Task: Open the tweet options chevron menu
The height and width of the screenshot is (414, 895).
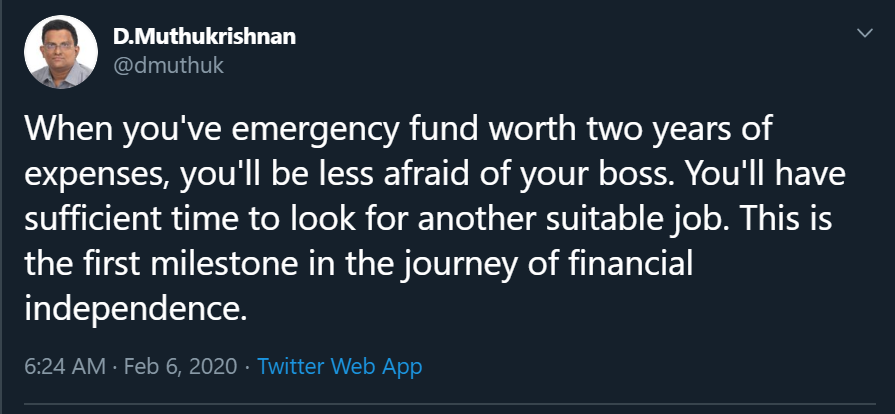Action: tap(864, 35)
